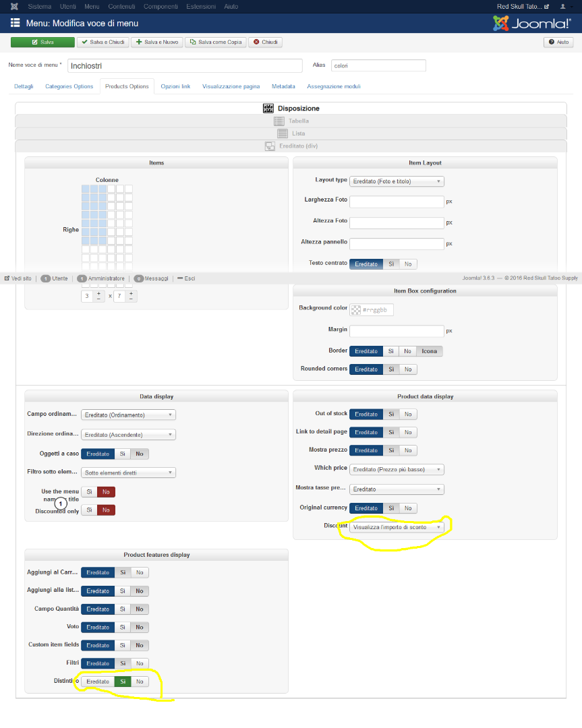Click Messaggi in the status bar
This screenshot has width=582, height=728.
pyautogui.click(x=152, y=278)
